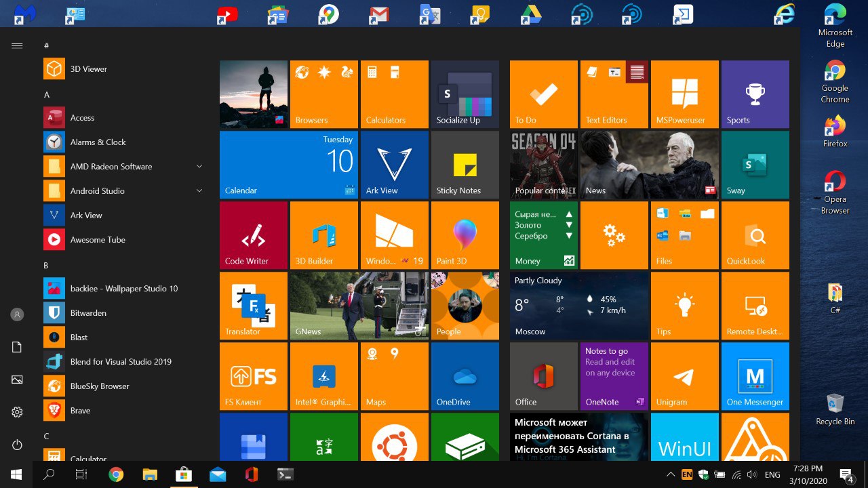Open the To Do tile
868x488 pixels.
[x=544, y=94]
